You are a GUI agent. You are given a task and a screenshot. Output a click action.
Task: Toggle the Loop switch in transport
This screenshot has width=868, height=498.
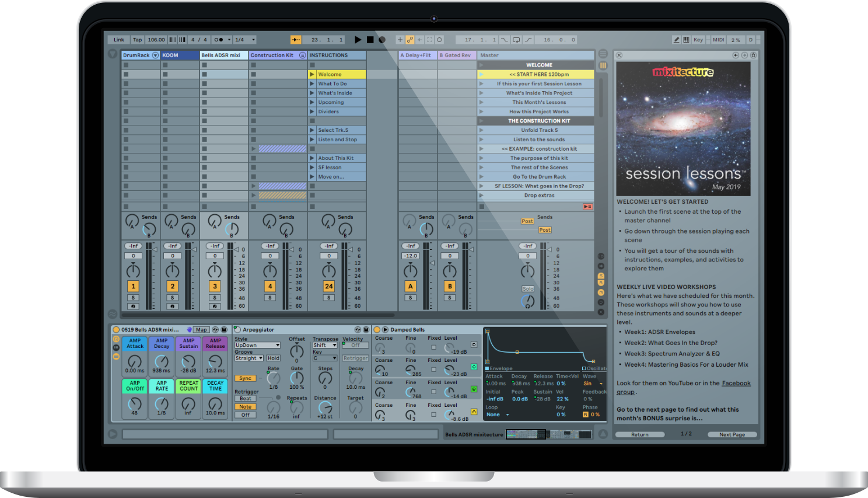coord(516,40)
